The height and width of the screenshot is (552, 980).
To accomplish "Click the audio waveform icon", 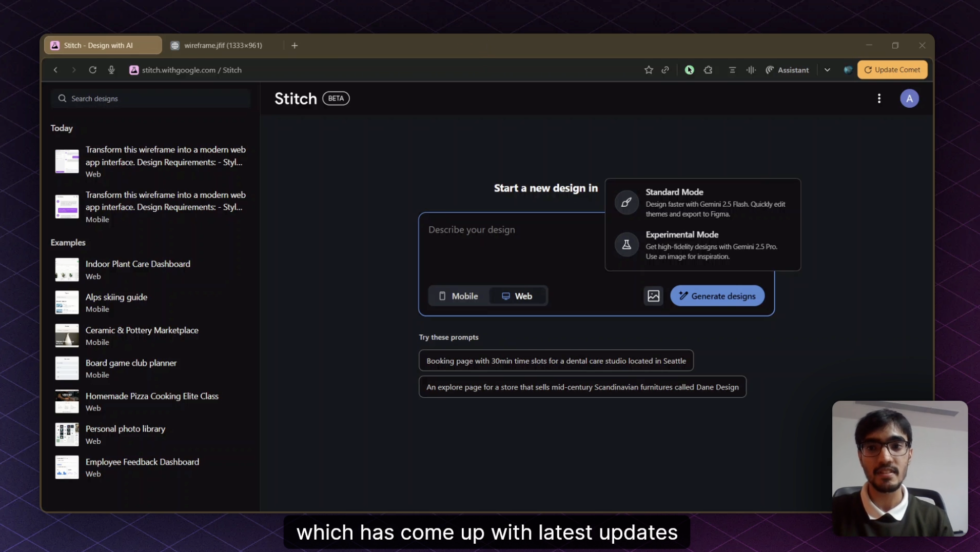I will [x=751, y=70].
